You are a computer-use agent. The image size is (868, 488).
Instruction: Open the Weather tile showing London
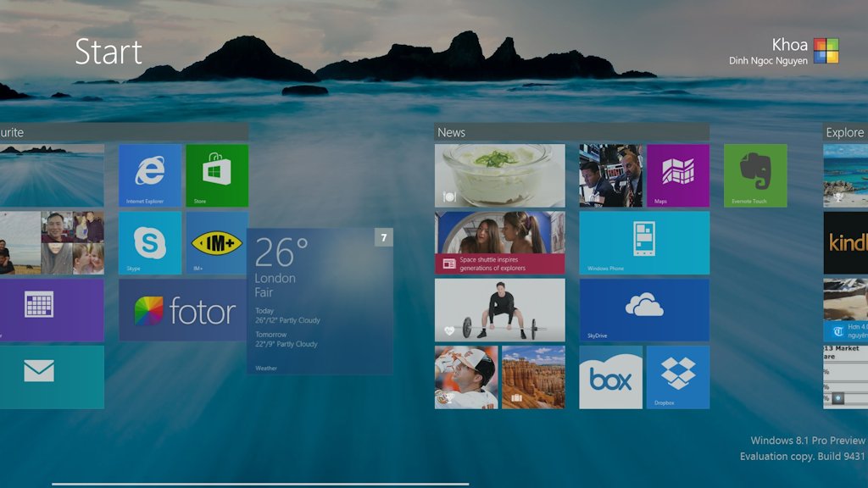(x=320, y=301)
